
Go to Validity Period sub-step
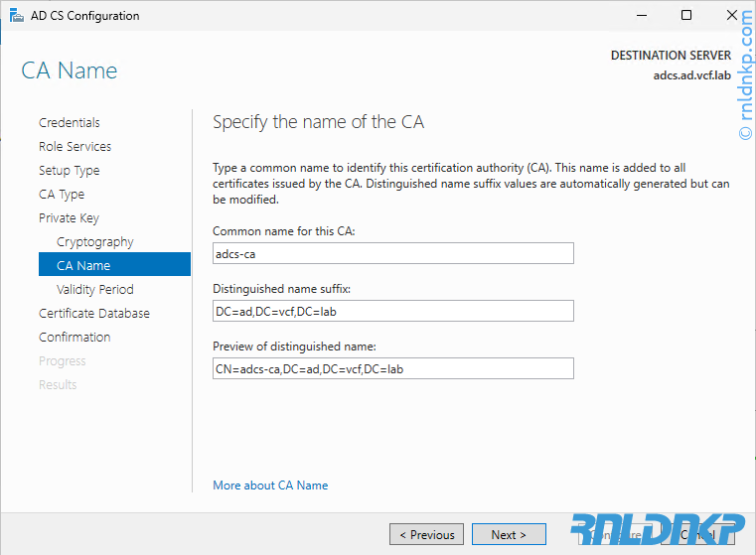94,290
